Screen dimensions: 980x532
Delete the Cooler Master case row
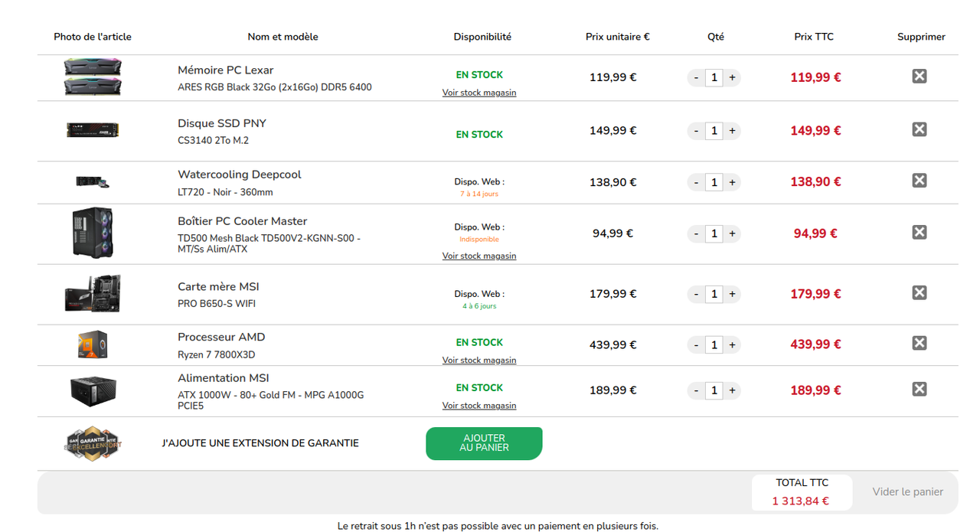tap(920, 232)
